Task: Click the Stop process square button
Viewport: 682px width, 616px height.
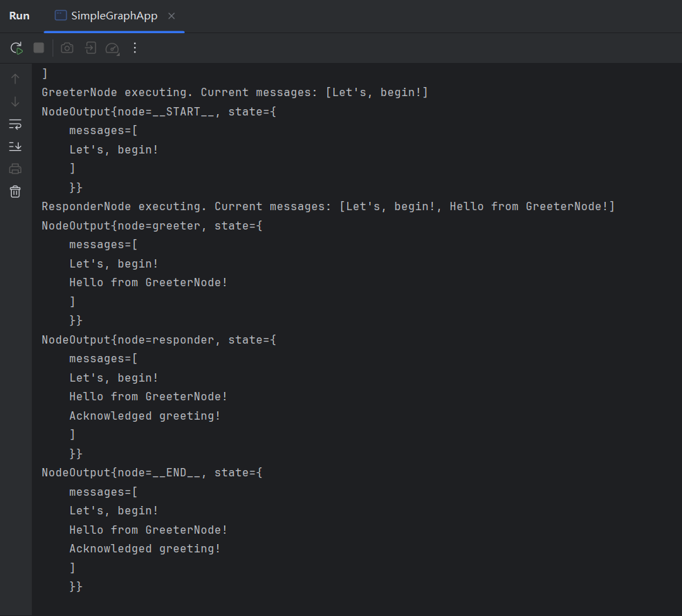Action: coord(39,48)
